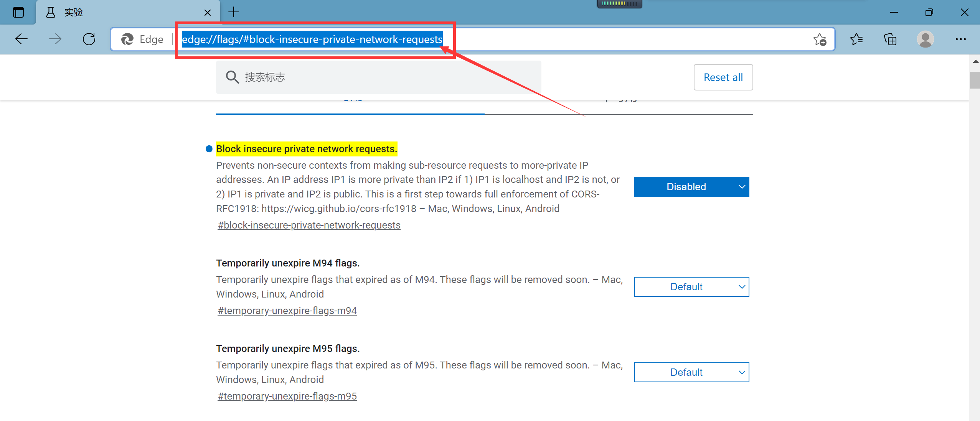Click the vertical scrollbar thumb
This screenshot has width=980, height=421.
975,80
